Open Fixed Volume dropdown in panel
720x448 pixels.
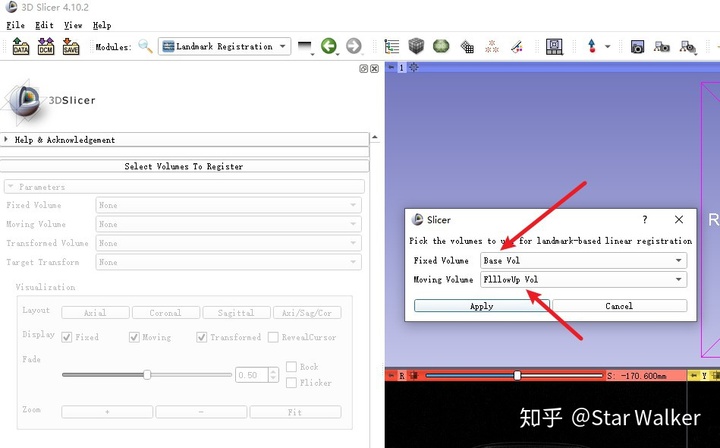[228, 205]
